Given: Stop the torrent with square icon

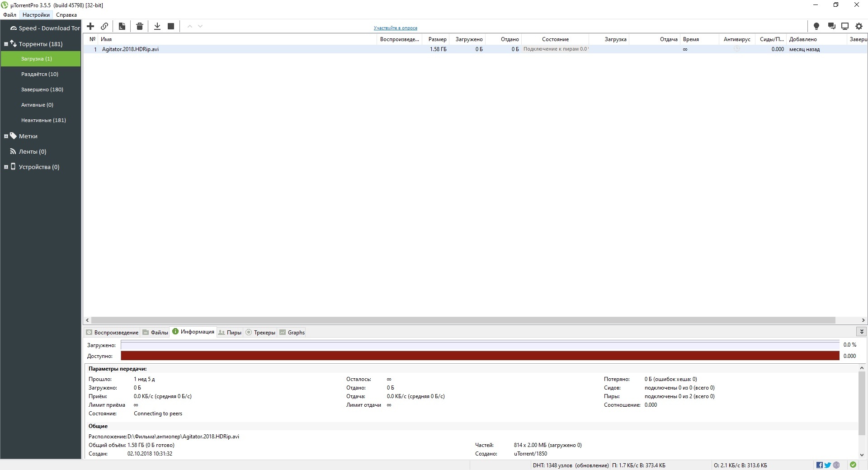Looking at the screenshot, I should [171, 26].
